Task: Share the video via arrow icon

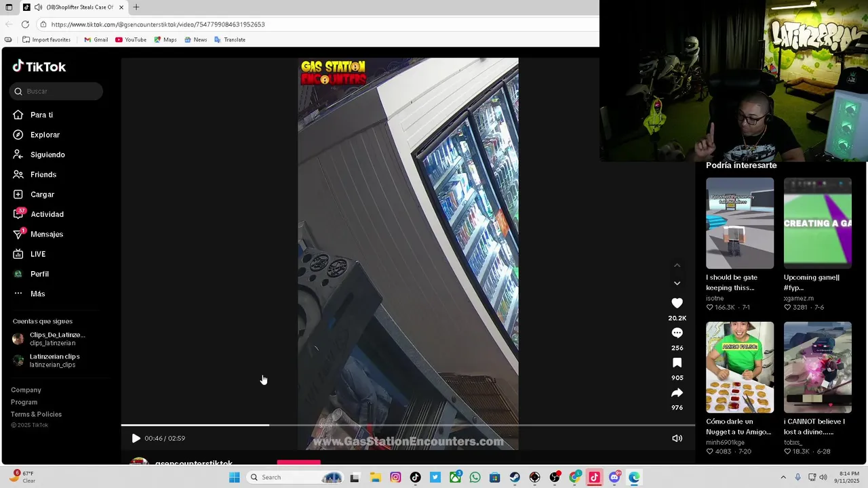Action: coord(677,392)
